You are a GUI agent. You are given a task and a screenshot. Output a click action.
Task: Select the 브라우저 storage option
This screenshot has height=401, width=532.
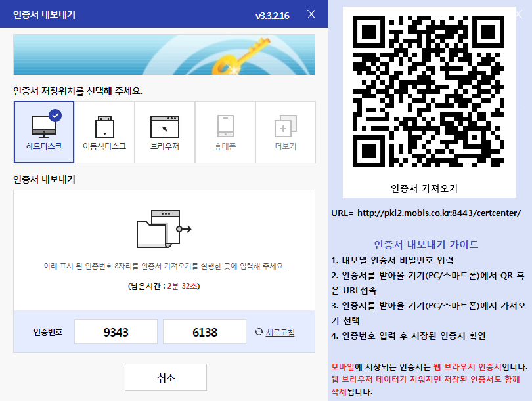point(165,132)
